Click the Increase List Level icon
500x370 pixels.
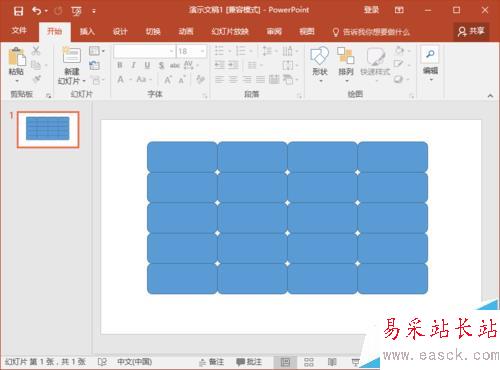pyautogui.click(x=233, y=65)
